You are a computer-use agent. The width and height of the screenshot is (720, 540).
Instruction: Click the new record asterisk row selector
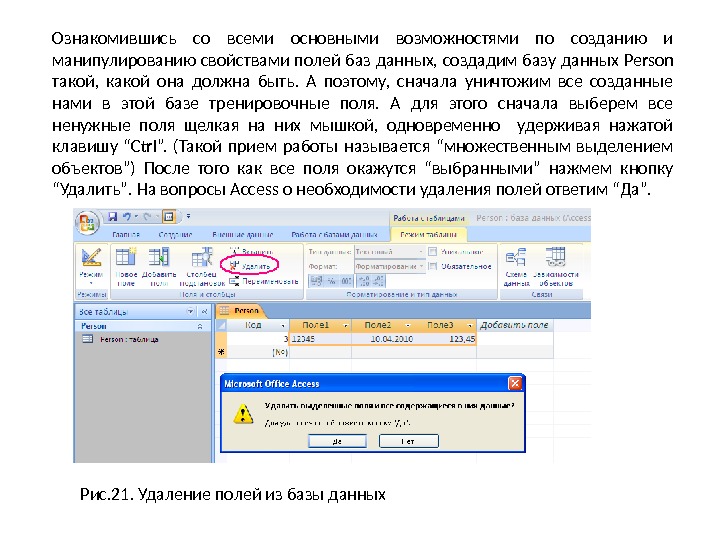pyautogui.click(x=221, y=352)
